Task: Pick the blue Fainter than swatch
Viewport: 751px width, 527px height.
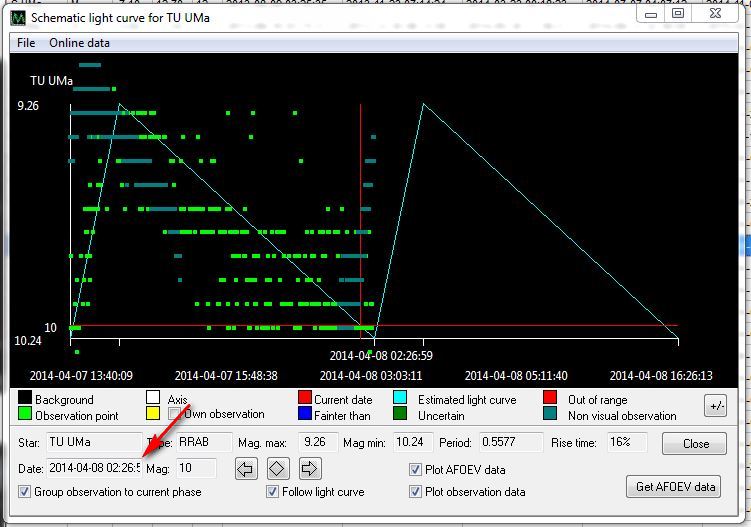Action: click(305, 413)
